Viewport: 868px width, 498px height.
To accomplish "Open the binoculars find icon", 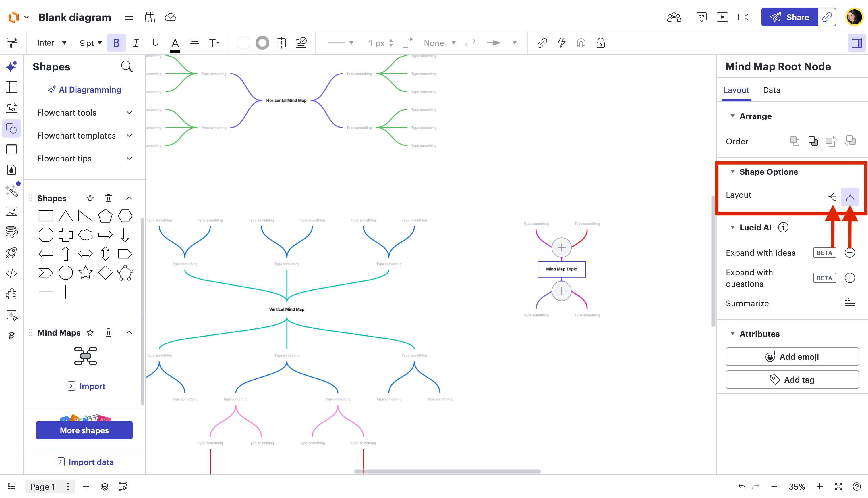I will point(150,17).
